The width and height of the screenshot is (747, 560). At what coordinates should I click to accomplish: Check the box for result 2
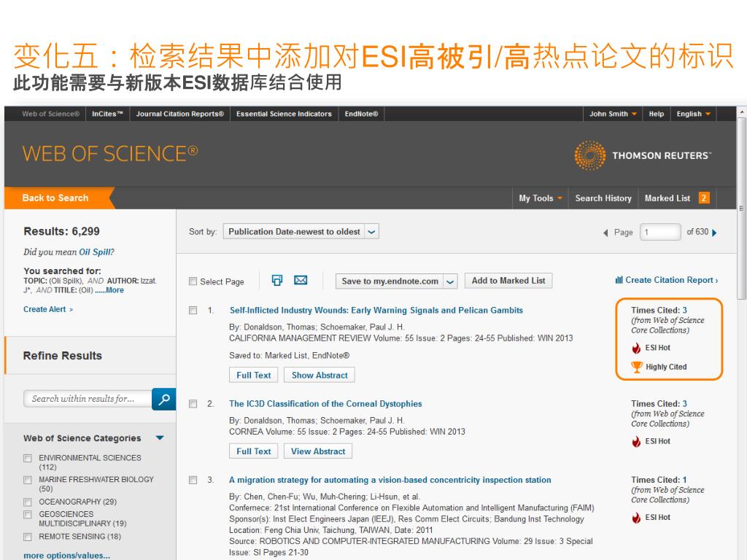193,404
